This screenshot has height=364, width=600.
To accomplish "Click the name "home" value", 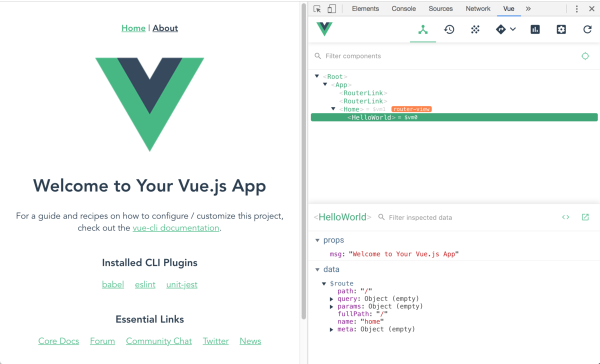I will pos(371,321).
